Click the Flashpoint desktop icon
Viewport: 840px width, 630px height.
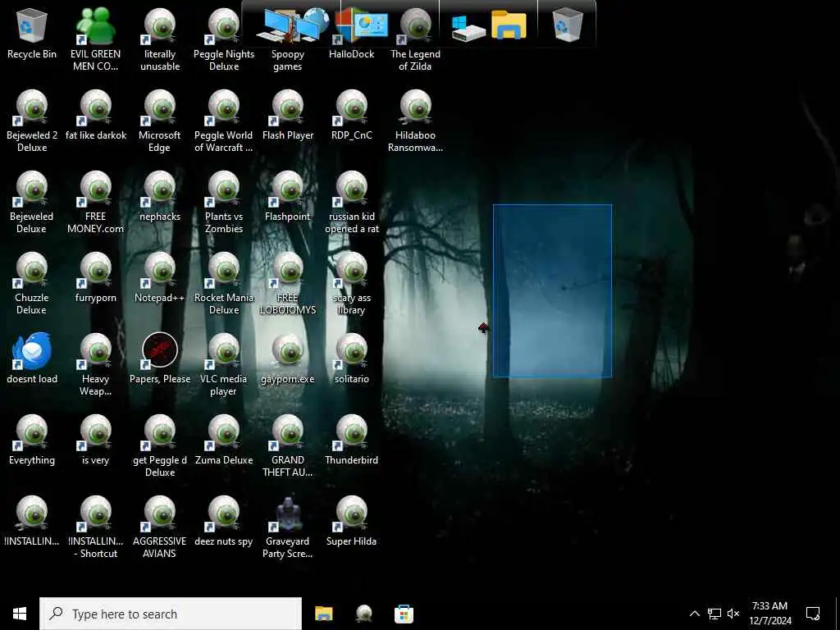(x=288, y=196)
